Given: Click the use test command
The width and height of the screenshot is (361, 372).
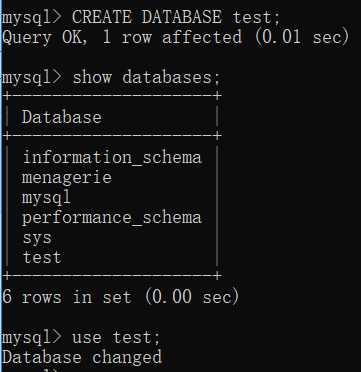Looking at the screenshot, I should coord(116,337).
